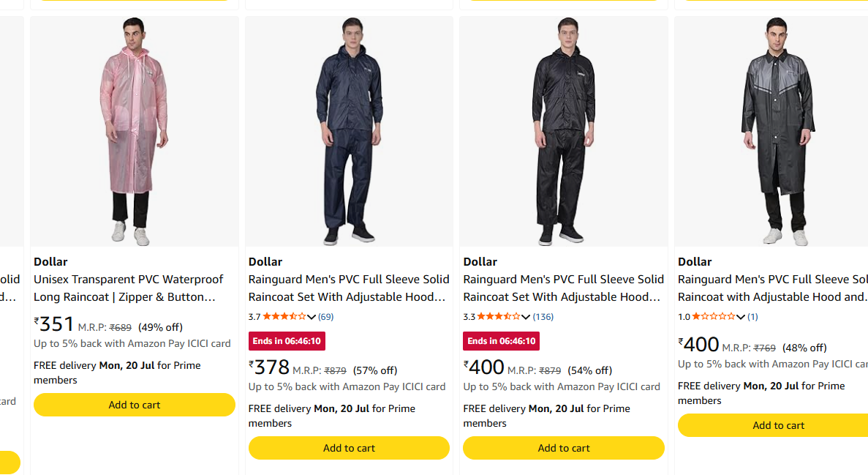Expand rating breakdown chevron beside 3.3 stars
The image size is (868, 475).
coord(526,317)
